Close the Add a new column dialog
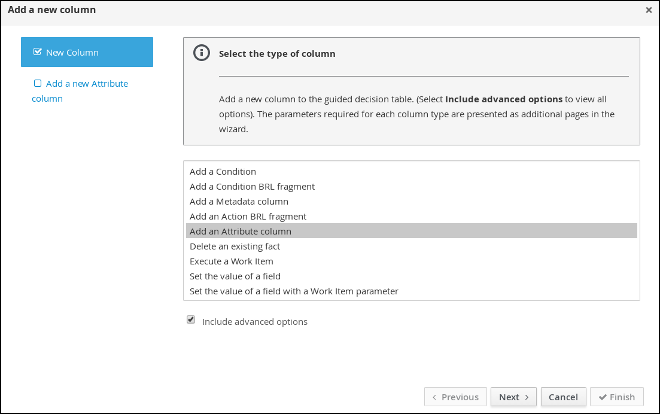Viewport: 660px width, 414px height. click(x=649, y=10)
